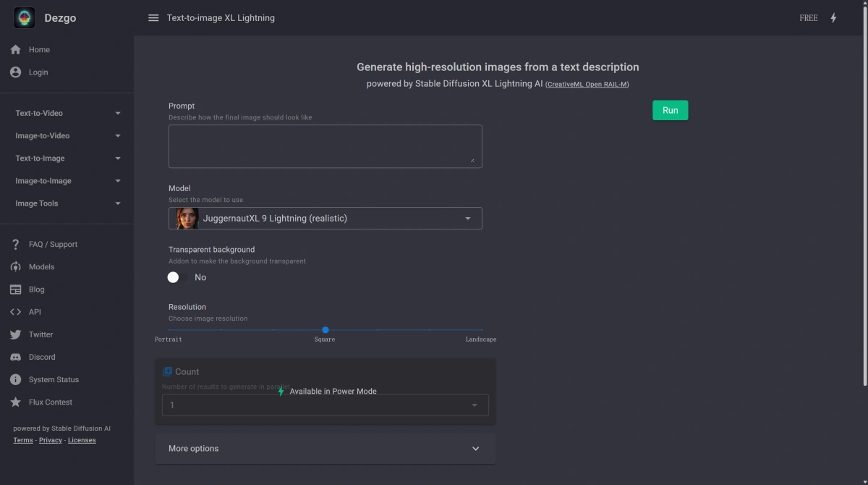Click the 'Available in Power Mode' text

[333, 392]
